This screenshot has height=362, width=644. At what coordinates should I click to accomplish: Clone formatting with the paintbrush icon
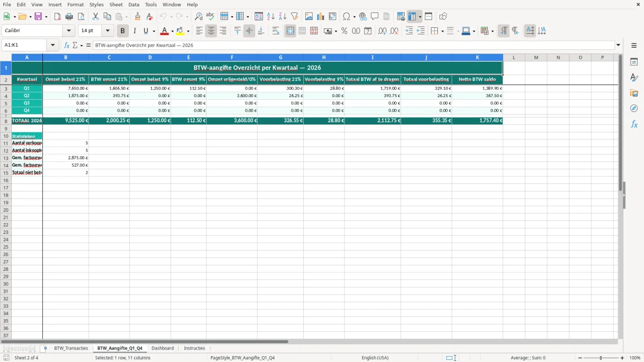(138, 17)
